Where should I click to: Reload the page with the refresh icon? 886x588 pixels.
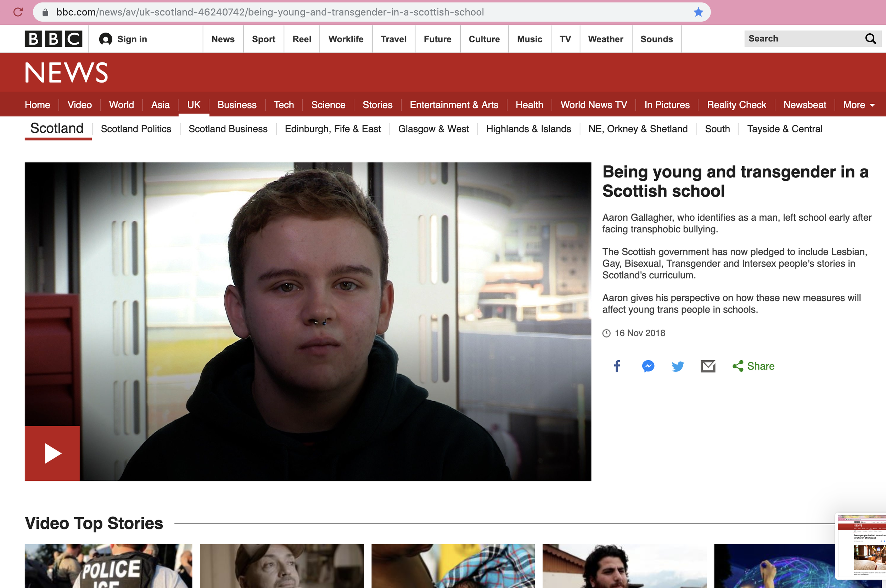click(18, 12)
